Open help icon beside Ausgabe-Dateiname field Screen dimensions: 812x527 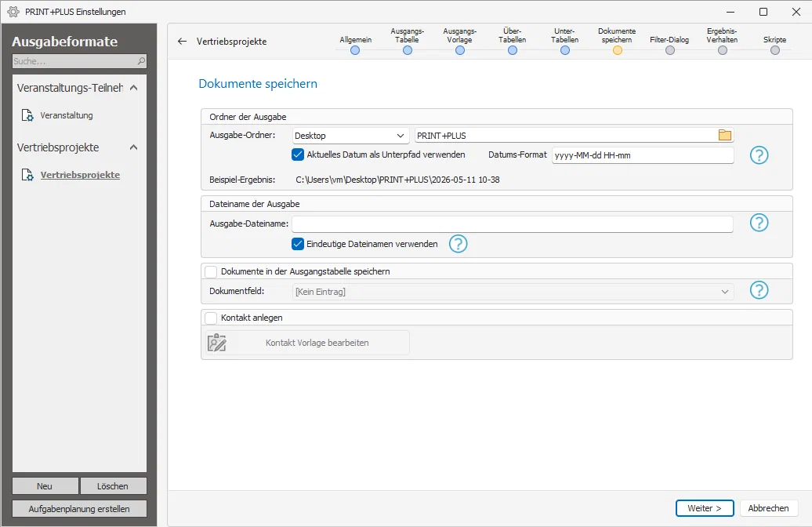[x=759, y=223]
